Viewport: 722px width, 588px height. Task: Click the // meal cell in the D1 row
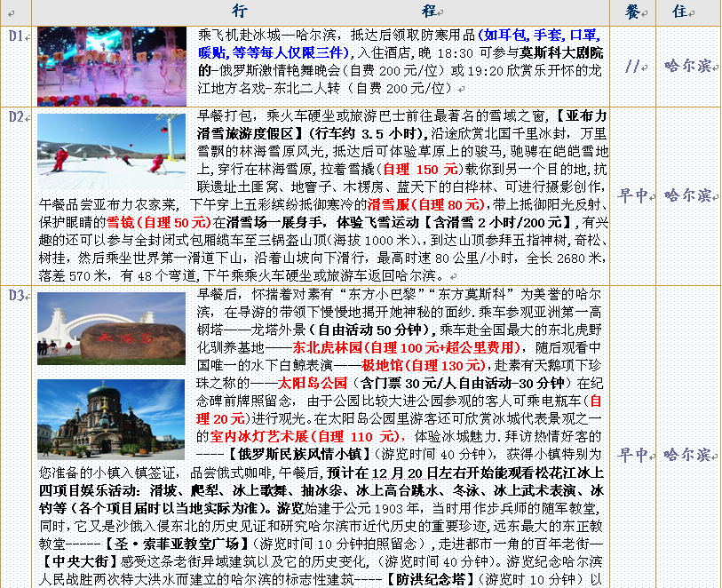pos(631,67)
